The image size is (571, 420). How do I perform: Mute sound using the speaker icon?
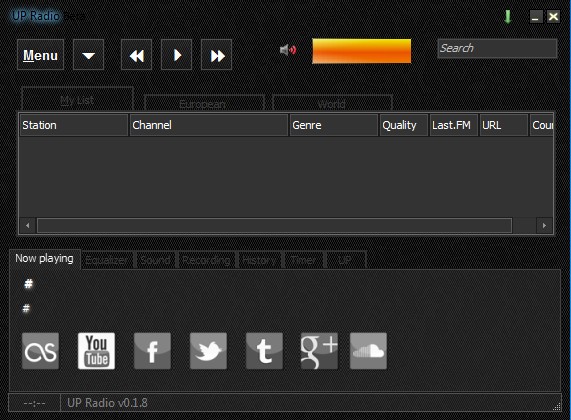(288, 50)
